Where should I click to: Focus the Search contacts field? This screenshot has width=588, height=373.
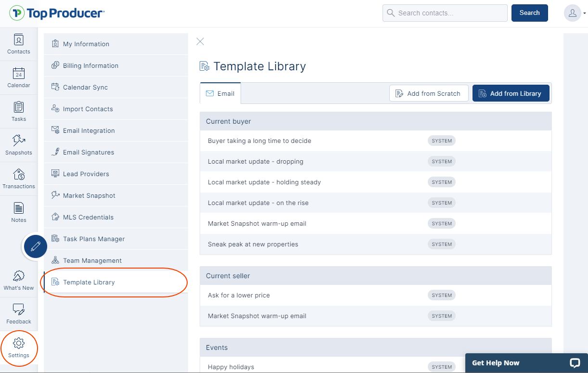click(445, 13)
